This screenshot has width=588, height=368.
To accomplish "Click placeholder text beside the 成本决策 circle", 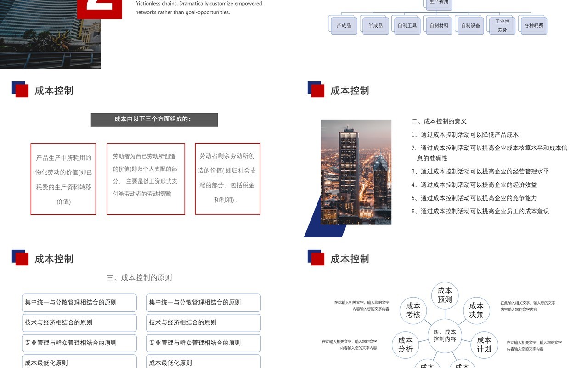I will pyautogui.click(x=528, y=306).
